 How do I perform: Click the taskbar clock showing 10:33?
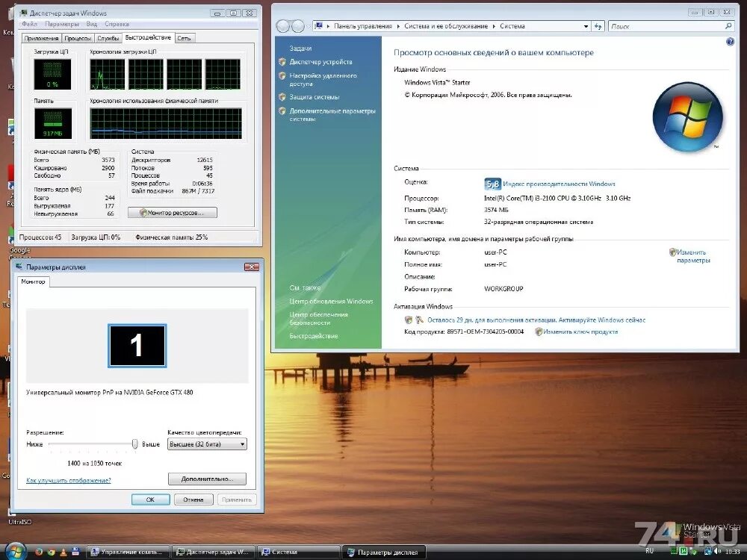tap(732, 552)
